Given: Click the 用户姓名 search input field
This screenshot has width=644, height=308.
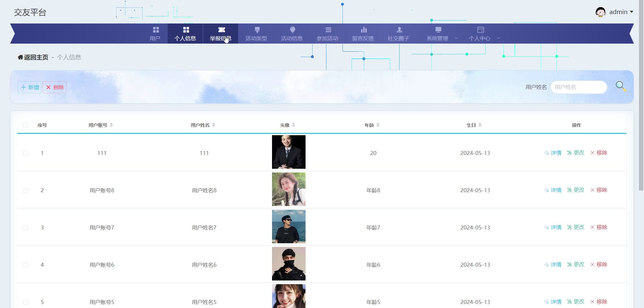Looking at the screenshot, I should point(579,87).
